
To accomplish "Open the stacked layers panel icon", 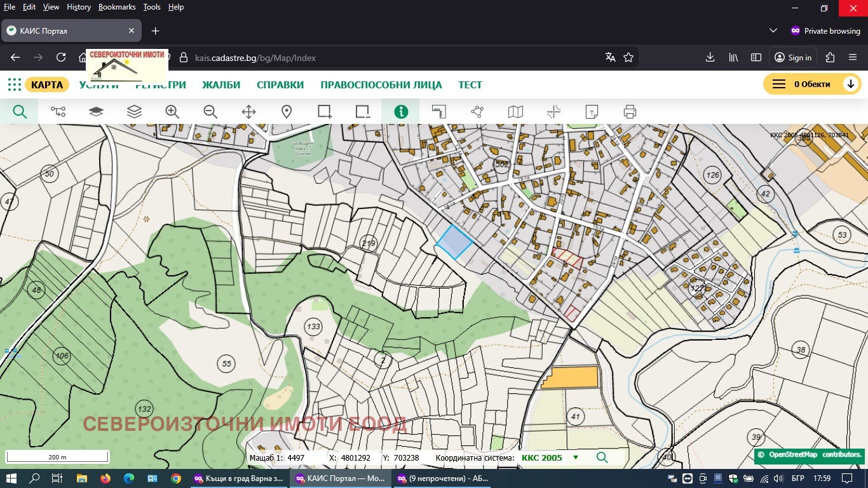I will tap(134, 112).
